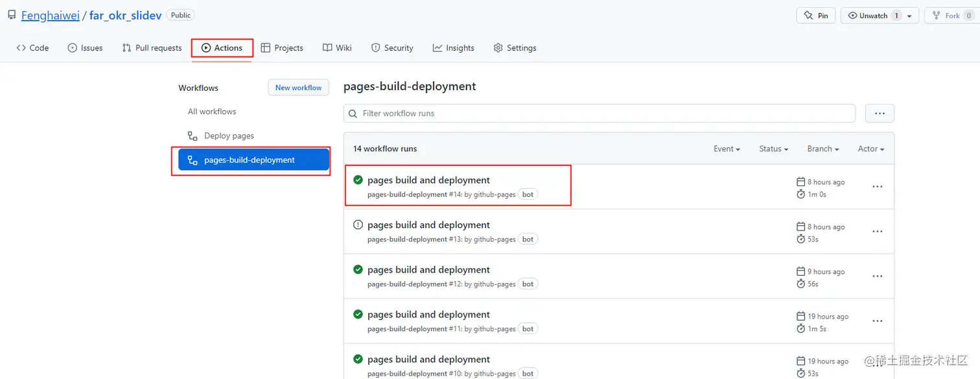Open the Actor filter dropdown

point(871,149)
